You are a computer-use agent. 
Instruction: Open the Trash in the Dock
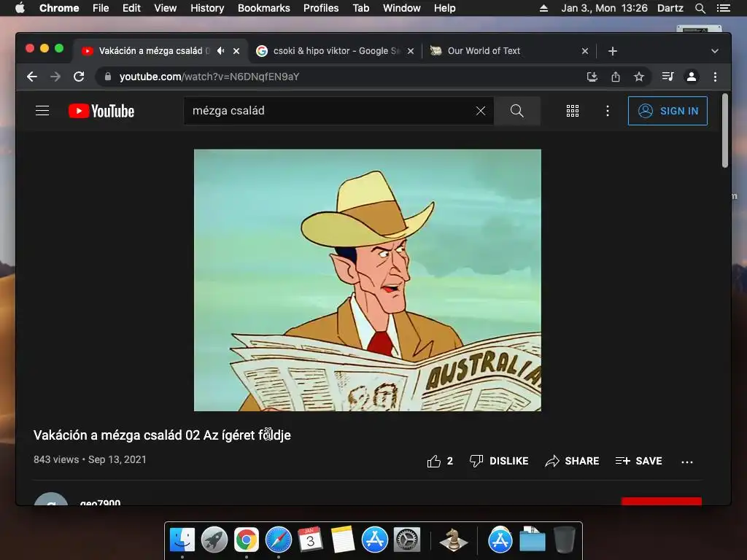pyautogui.click(x=565, y=540)
